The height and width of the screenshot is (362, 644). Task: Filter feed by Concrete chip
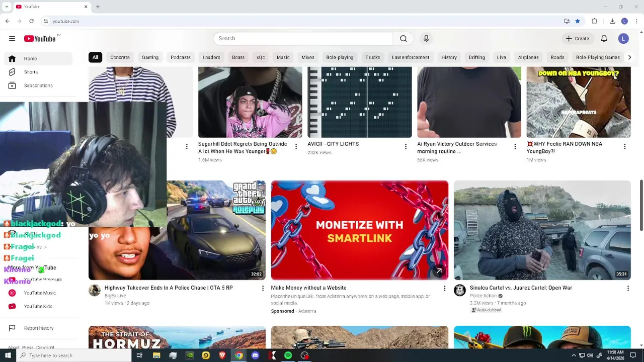coord(120,57)
